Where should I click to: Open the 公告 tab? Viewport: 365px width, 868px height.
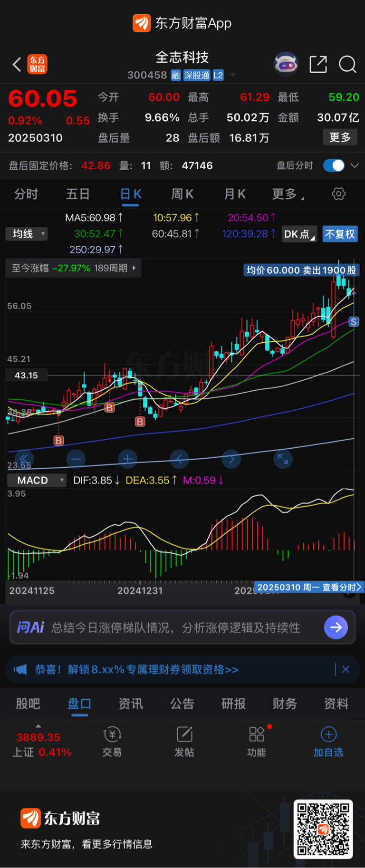(182, 704)
